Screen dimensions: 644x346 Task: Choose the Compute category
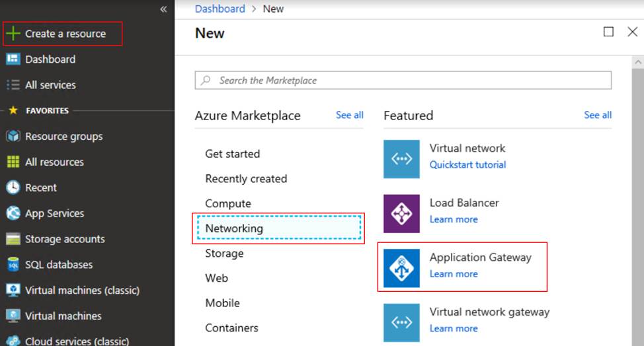228,203
